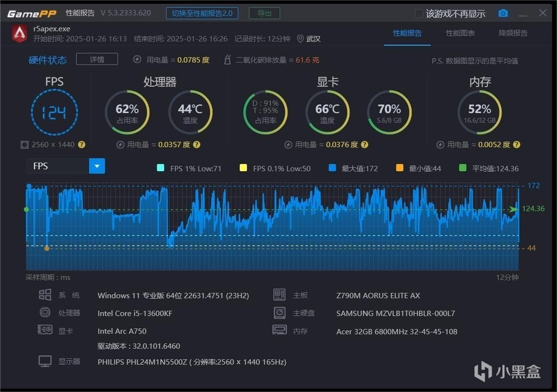Click the FPS dropdown field
557x392 pixels.
pyautogui.click(x=66, y=166)
